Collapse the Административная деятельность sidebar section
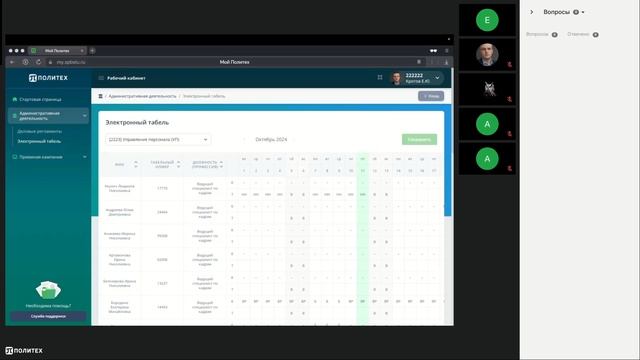The image size is (640, 360). pos(49,116)
